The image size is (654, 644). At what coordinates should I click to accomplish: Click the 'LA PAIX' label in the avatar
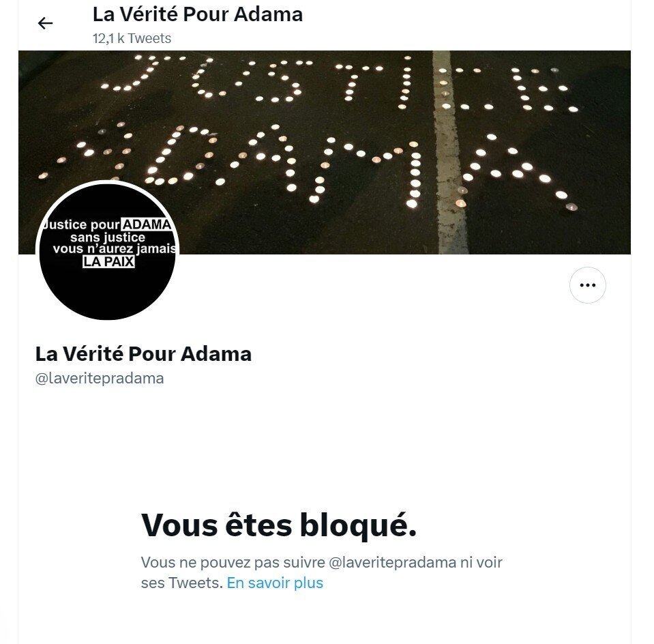pos(108,262)
